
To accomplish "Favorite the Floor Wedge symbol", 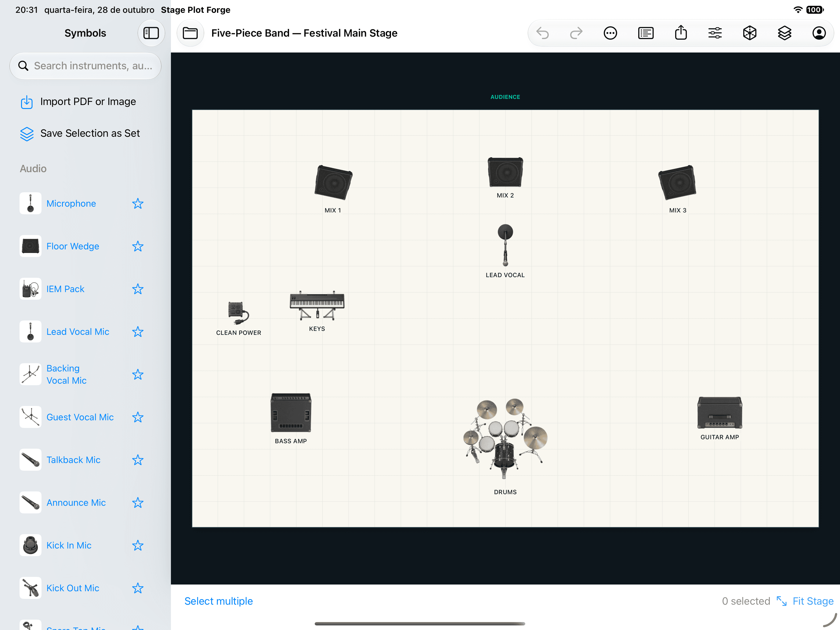I will (x=137, y=246).
